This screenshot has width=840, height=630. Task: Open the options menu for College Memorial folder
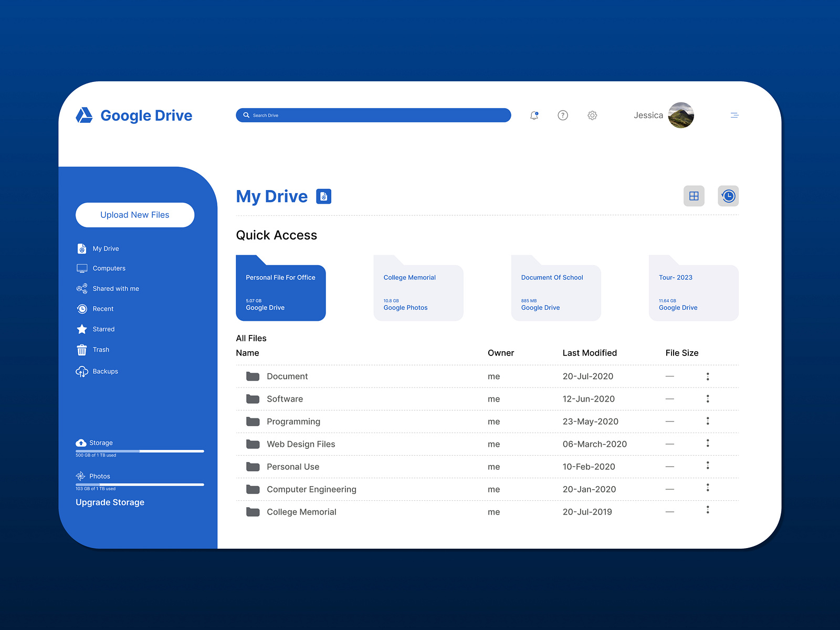(708, 511)
